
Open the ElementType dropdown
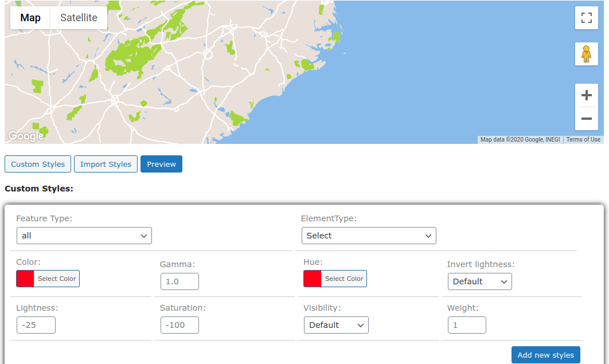[369, 235]
